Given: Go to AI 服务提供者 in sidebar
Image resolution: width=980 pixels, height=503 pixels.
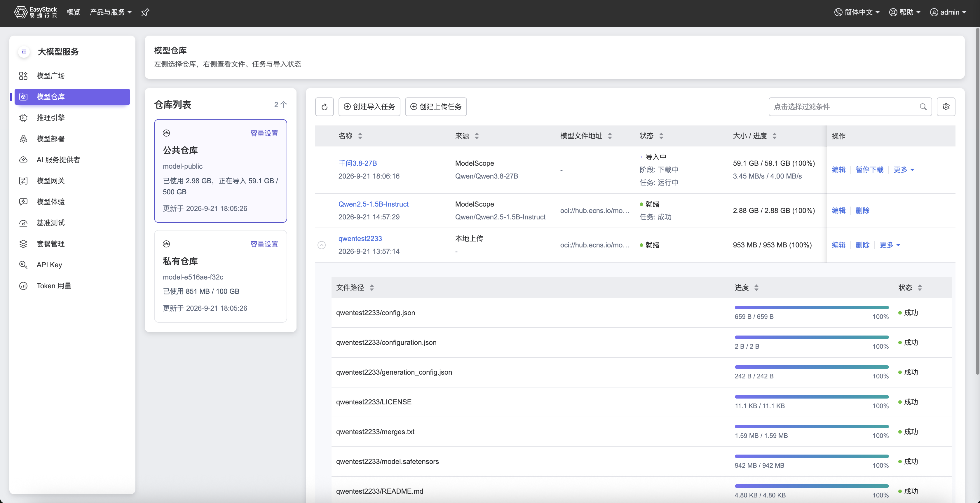Looking at the screenshot, I should [58, 160].
